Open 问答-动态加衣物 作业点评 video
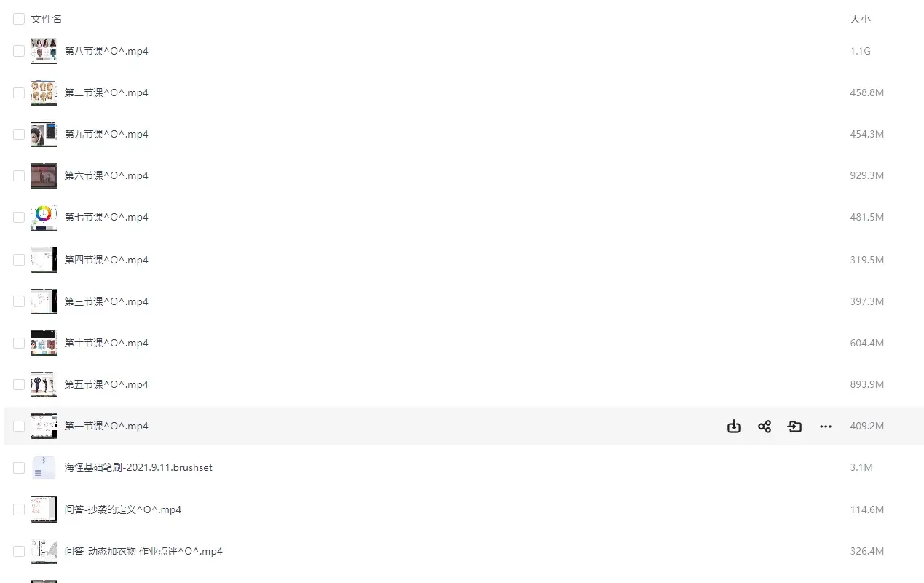 point(143,551)
